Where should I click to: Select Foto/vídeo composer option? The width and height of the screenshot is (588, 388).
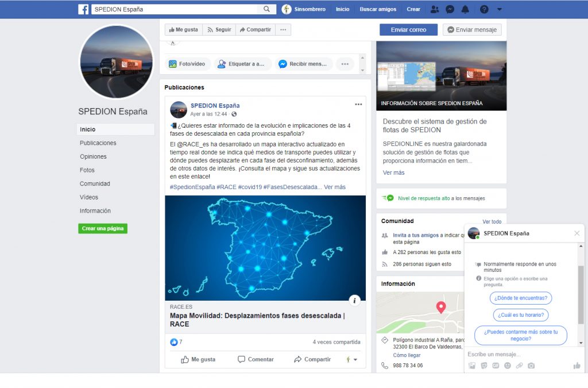188,64
